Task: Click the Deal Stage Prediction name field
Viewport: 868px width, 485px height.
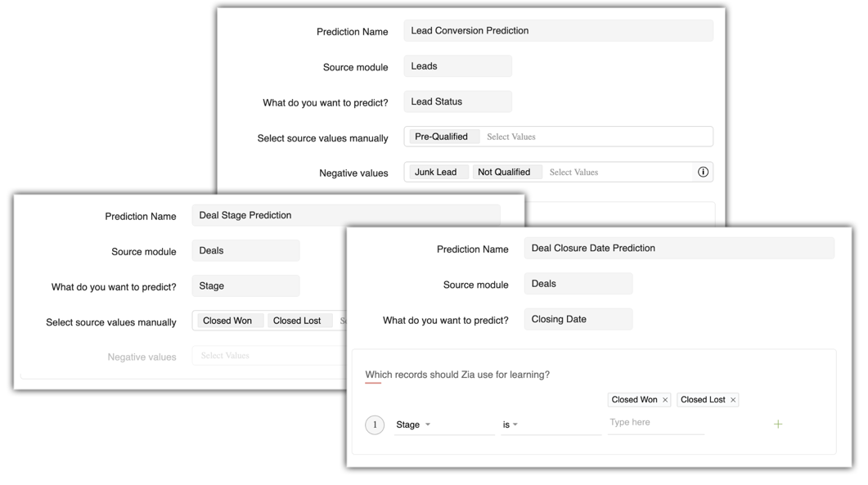Action: (345, 215)
